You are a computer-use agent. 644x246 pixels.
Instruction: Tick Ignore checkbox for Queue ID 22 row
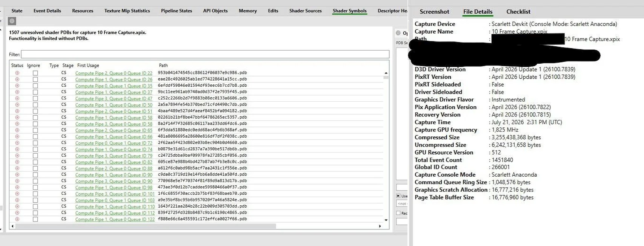click(35, 73)
